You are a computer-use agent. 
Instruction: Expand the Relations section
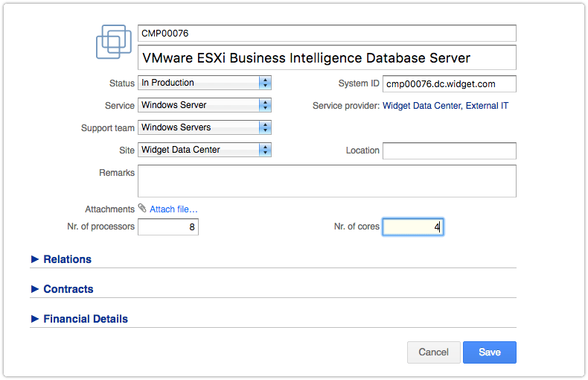[x=61, y=259]
